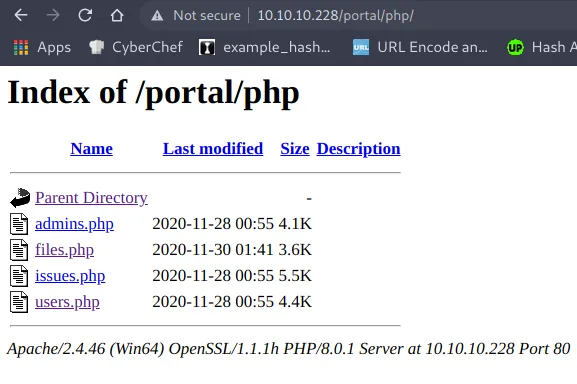This screenshot has height=384, width=577.
Task: Click the Not secure label text
Action: (207, 15)
